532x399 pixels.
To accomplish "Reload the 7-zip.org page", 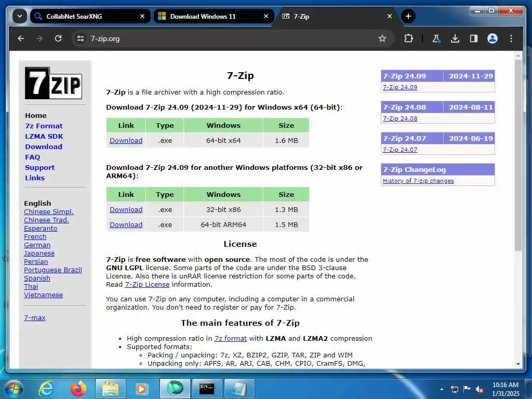I will 58,38.
